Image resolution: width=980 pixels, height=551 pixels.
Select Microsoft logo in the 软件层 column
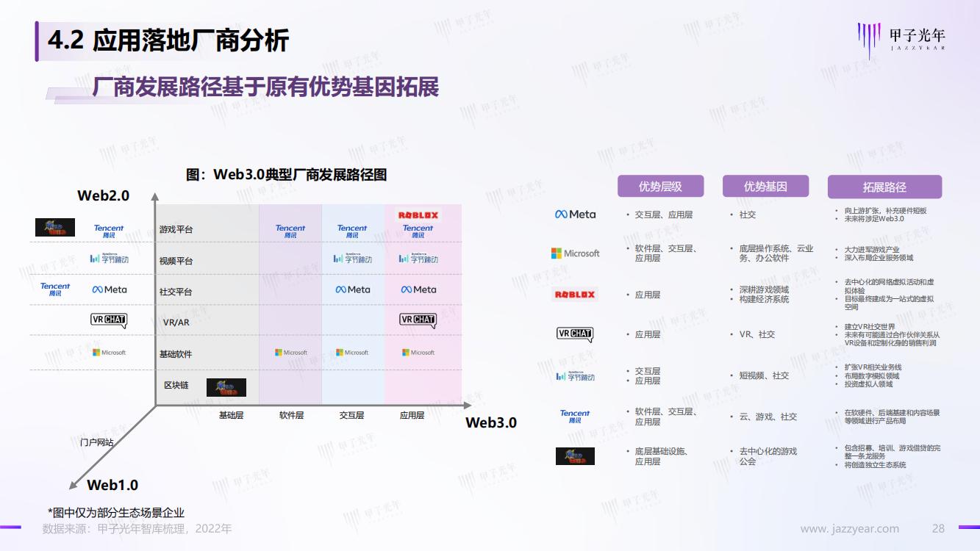pyautogui.click(x=291, y=353)
